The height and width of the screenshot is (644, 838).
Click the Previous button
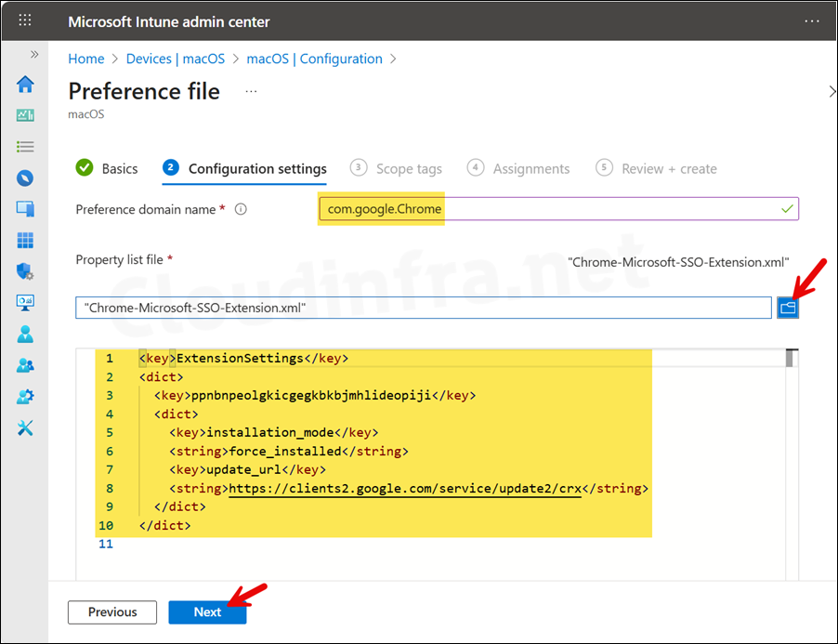[x=112, y=611]
